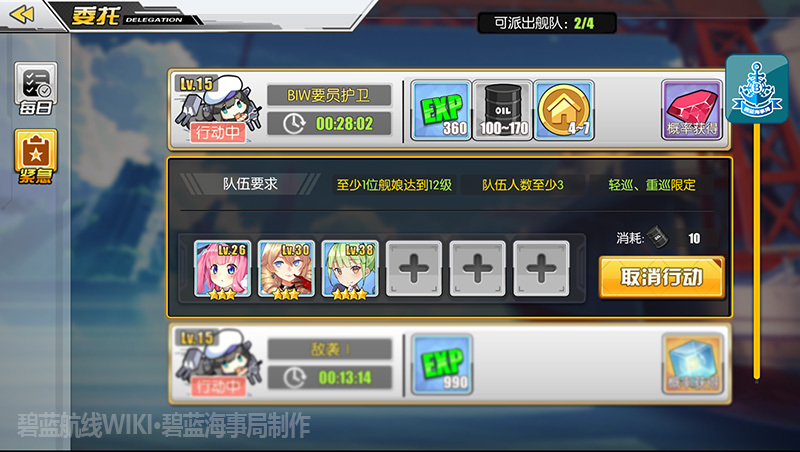
Task: Go back using the double-arrow icon
Action: pyautogui.click(x=22, y=15)
